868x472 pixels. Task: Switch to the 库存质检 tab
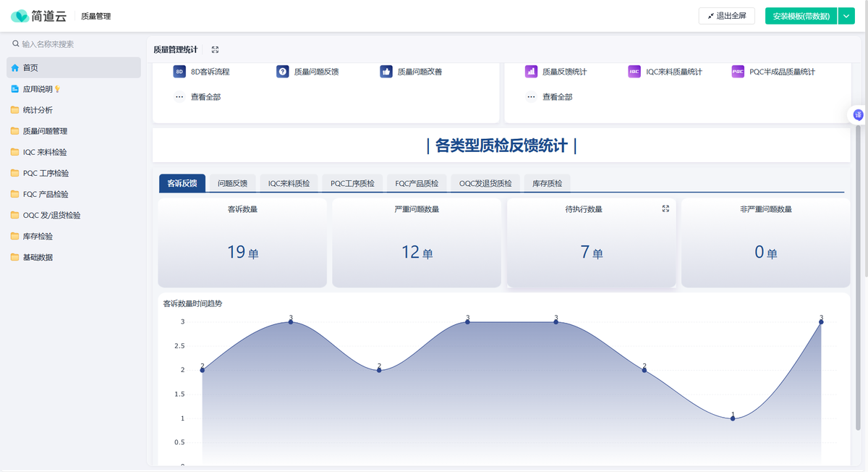[547, 183]
